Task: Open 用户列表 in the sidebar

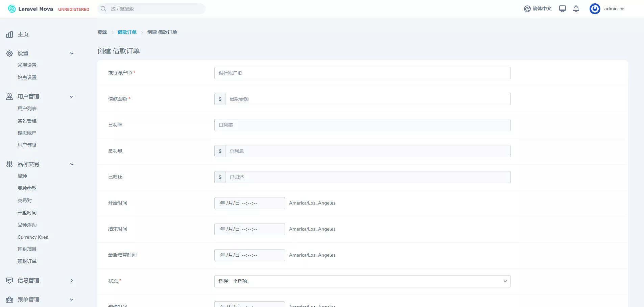Action: tap(27, 109)
